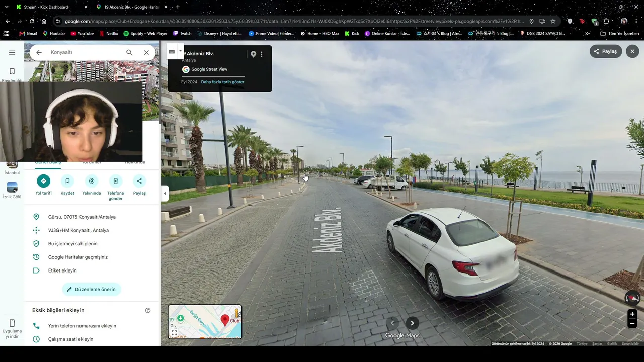
Task: Click the Yol tarifi directions icon
Action: point(43,181)
